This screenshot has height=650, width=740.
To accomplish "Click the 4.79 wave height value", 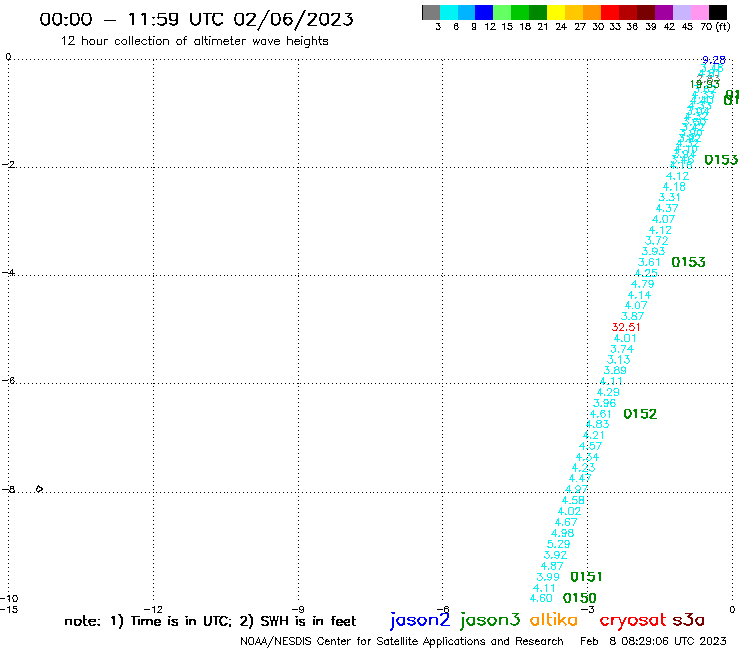I will [642, 284].
